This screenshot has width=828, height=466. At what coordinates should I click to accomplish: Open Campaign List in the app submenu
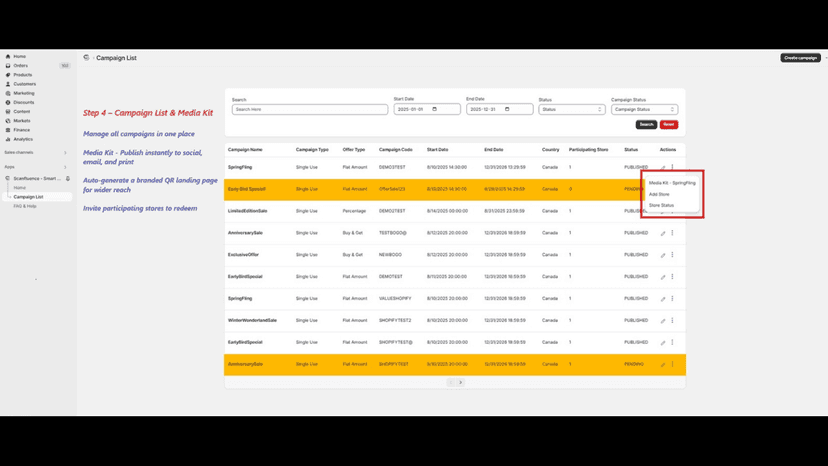coord(29,197)
